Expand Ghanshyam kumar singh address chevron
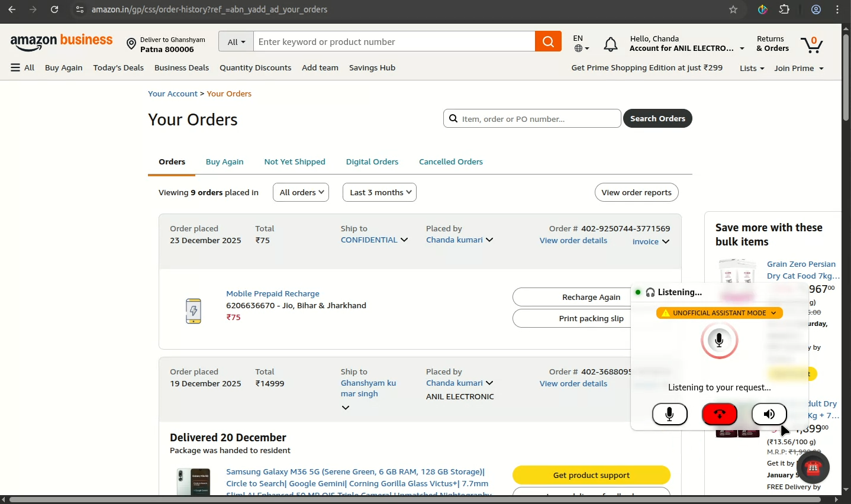The height and width of the screenshot is (504, 851). pos(346,408)
